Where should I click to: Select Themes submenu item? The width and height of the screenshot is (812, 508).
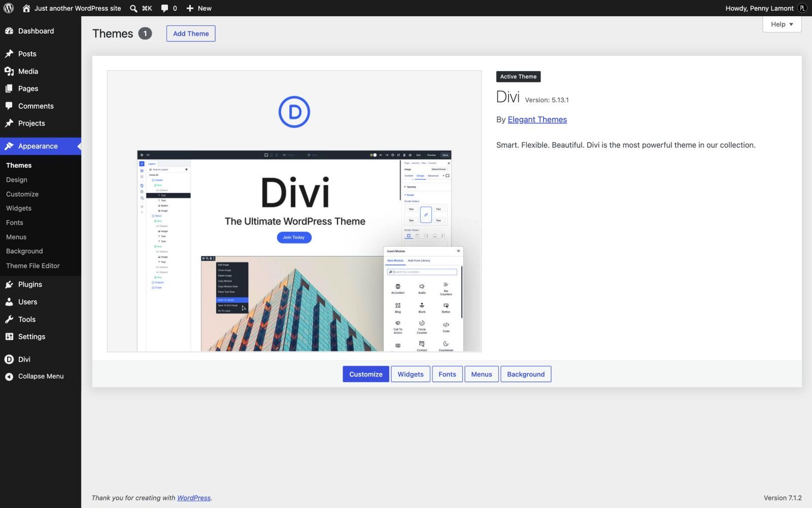pyautogui.click(x=19, y=166)
